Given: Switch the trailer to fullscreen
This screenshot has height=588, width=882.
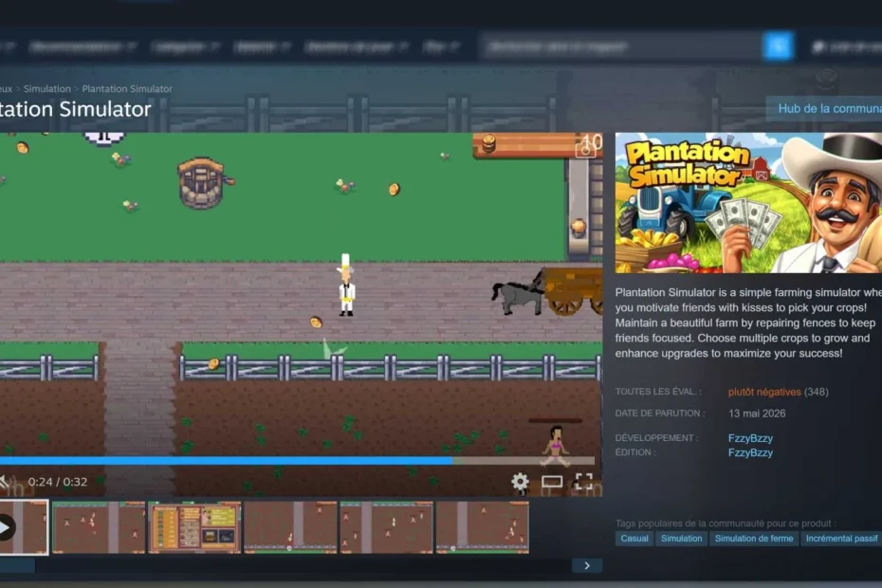Looking at the screenshot, I should point(584,482).
